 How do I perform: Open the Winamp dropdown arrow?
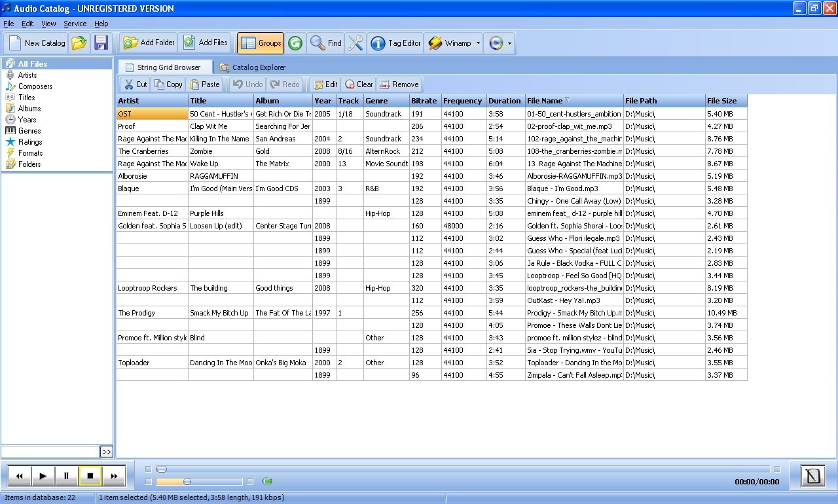pos(479,43)
